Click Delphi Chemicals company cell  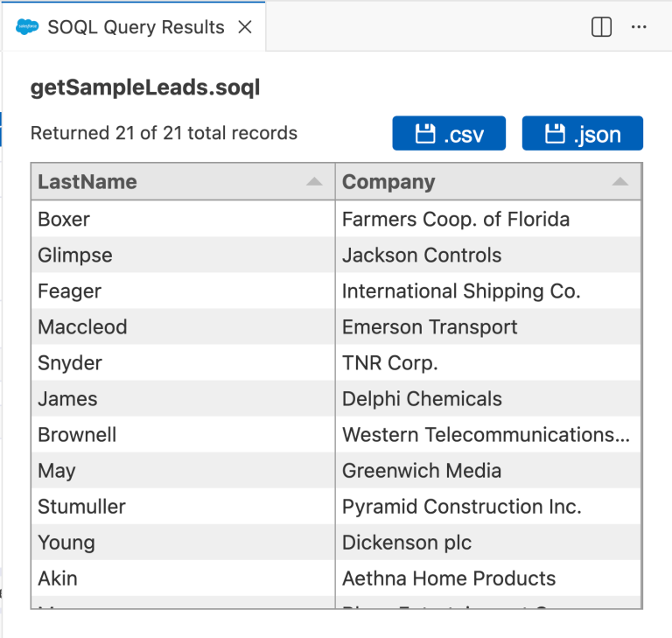pos(488,398)
